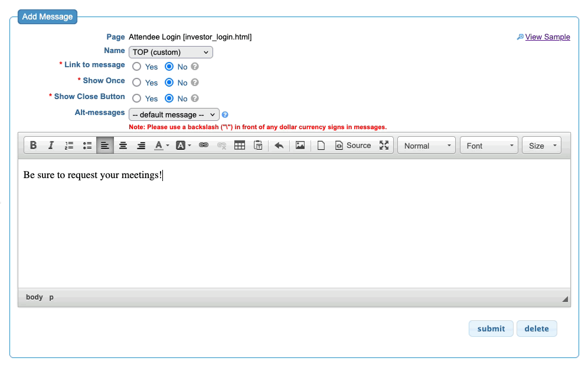Viewport: 588px width, 368px height.
Task: Click the Add Message header tab
Action: [47, 17]
